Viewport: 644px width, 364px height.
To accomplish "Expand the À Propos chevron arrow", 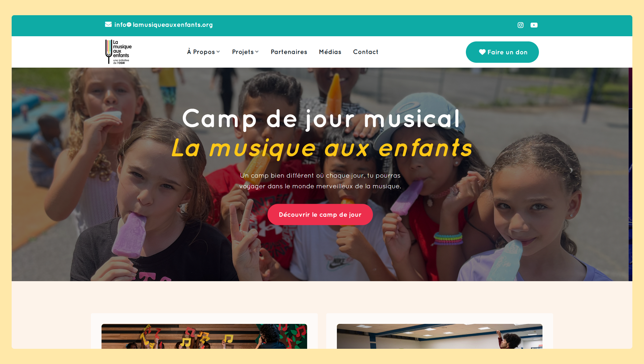I will pyautogui.click(x=218, y=52).
